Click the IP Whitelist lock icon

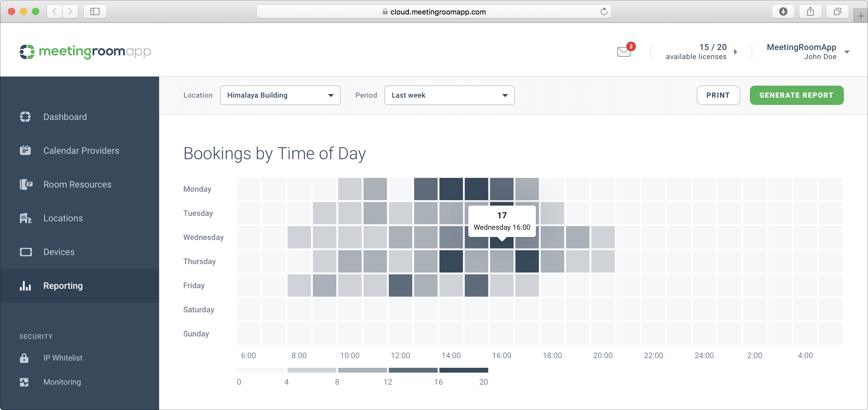24,358
